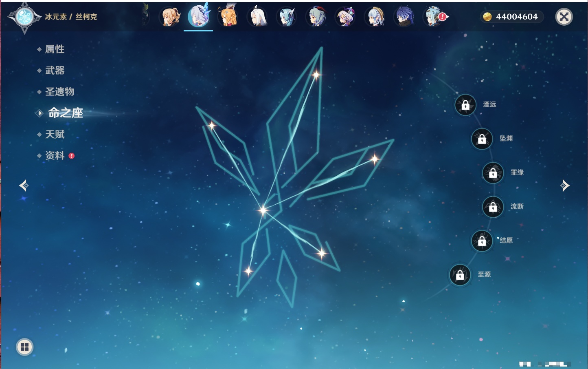Viewport: 588px width, 369px height.
Task: Go to next character with right arrow
Action: pyautogui.click(x=565, y=186)
